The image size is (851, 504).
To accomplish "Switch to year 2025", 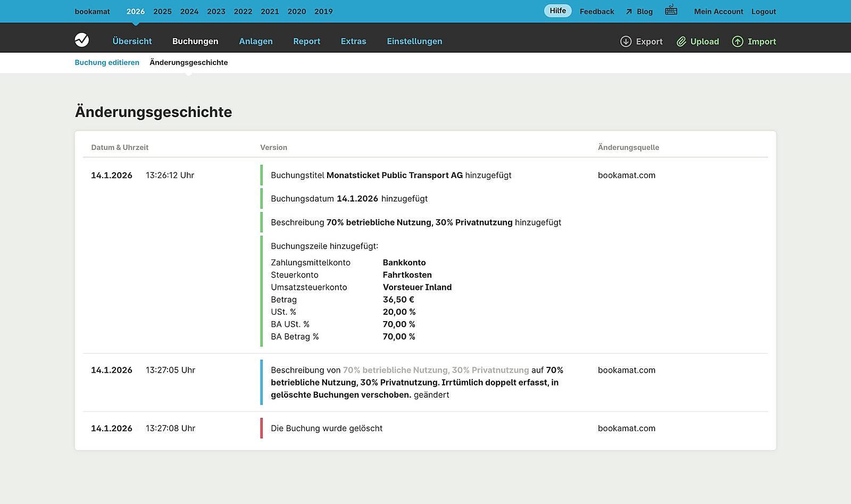I will [162, 12].
